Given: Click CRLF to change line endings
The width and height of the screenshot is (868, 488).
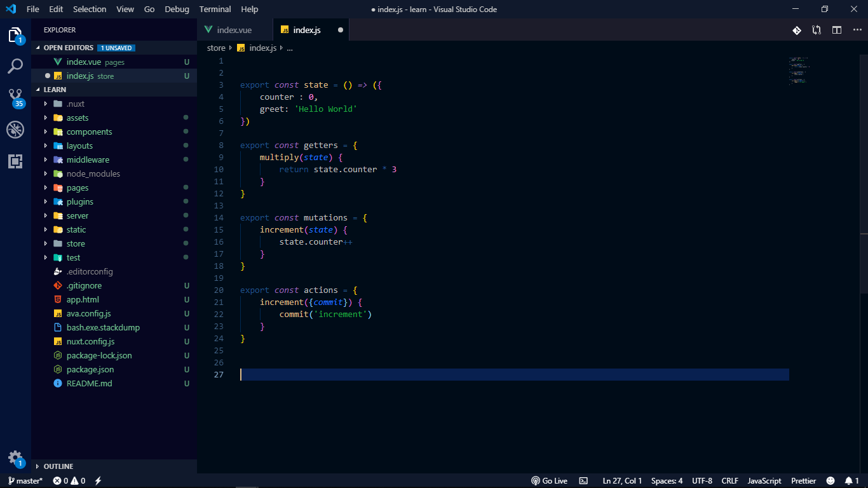Looking at the screenshot, I should (729, 481).
